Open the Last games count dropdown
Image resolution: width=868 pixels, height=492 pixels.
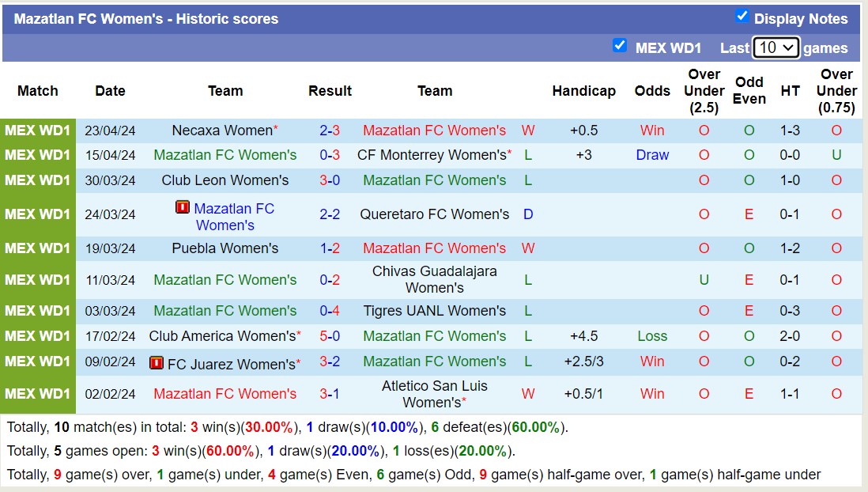776,47
